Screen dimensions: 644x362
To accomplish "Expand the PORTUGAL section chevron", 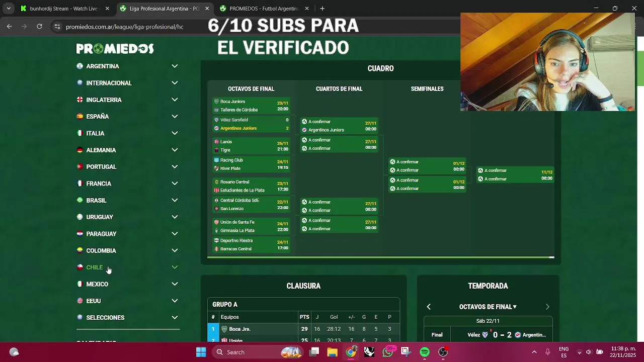I will (x=175, y=166).
